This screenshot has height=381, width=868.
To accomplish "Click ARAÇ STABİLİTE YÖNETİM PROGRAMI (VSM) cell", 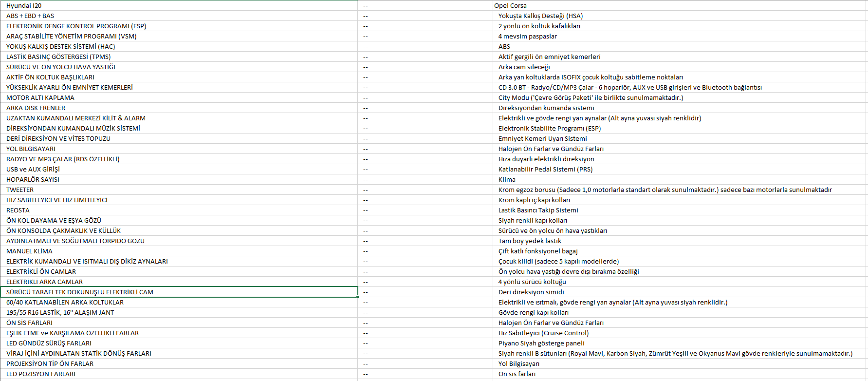I will [179, 36].
